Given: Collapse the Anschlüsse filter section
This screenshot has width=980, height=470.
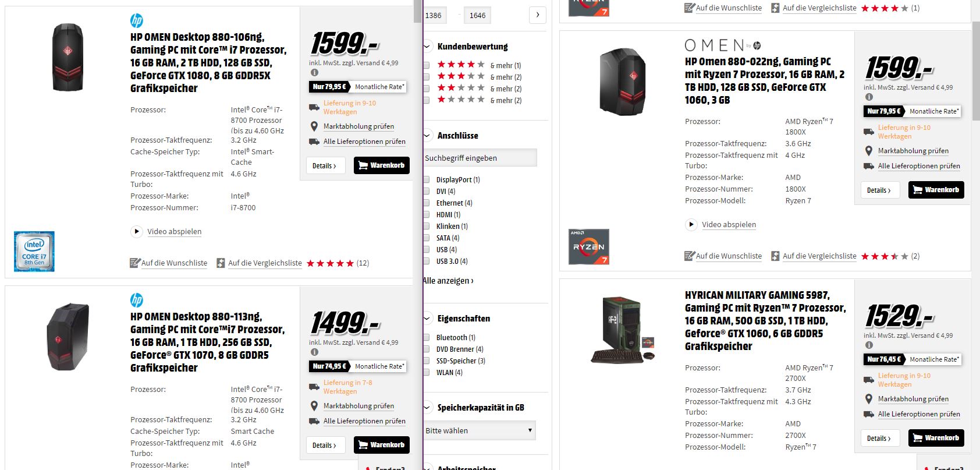Looking at the screenshot, I should pos(427,136).
